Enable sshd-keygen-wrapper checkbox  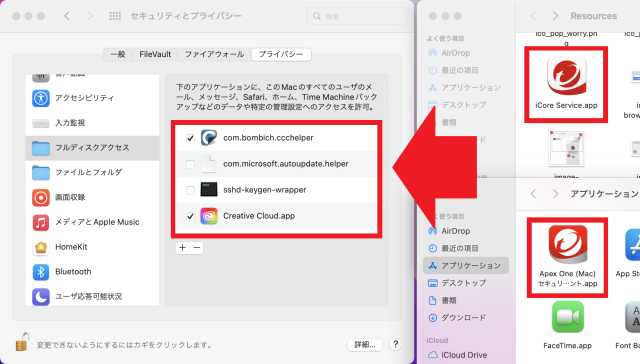(x=190, y=190)
